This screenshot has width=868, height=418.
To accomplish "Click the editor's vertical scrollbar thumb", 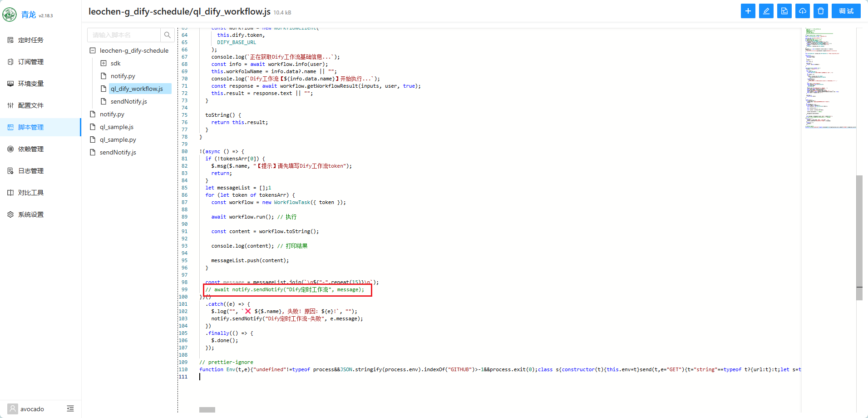I will (x=859, y=236).
